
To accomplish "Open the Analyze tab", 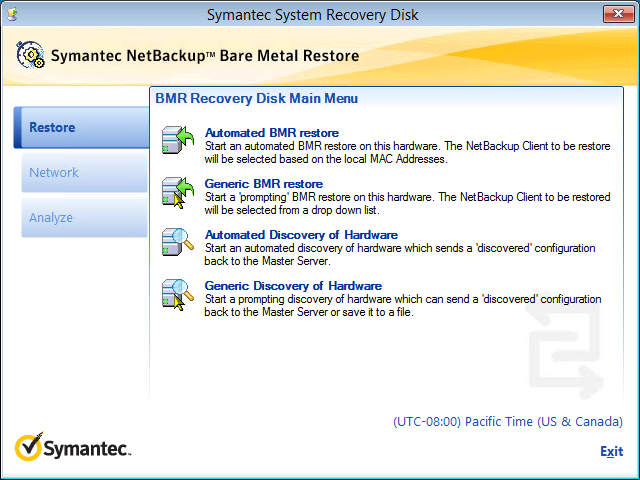I will click(84, 218).
